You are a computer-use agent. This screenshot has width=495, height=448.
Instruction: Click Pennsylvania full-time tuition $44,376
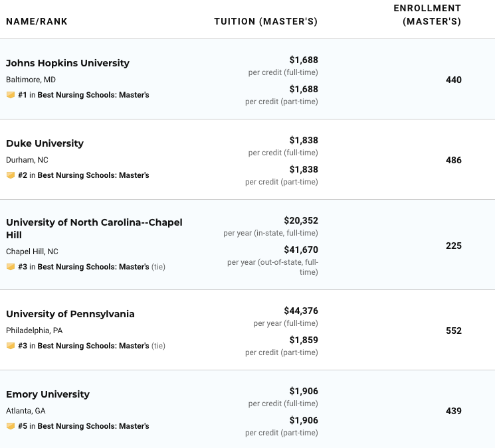click(x=301, y=311)
